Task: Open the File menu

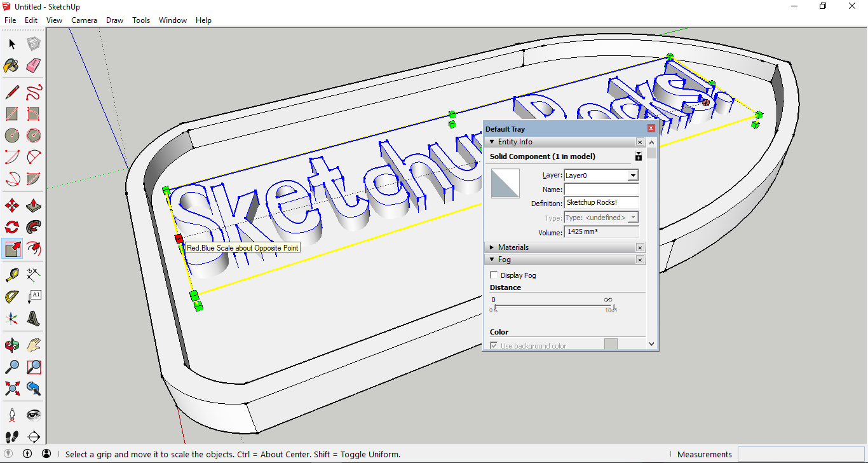Action: (x=10, y=20)
